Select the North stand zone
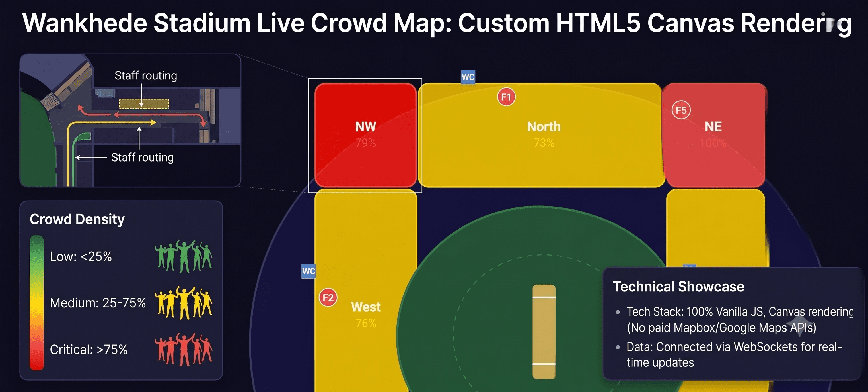 point(541,135)
